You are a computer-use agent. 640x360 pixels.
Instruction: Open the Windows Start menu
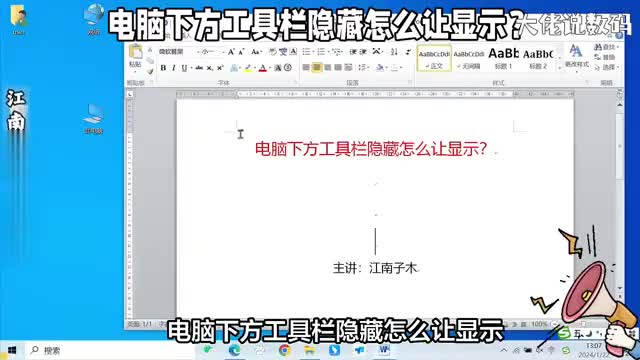12,350
